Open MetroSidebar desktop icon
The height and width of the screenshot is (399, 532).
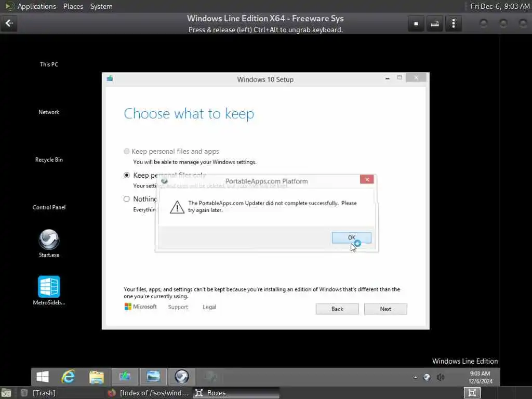click(49, 290)
